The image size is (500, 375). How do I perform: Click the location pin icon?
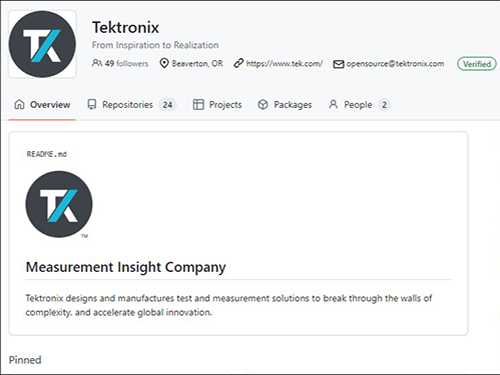point(164,63)
